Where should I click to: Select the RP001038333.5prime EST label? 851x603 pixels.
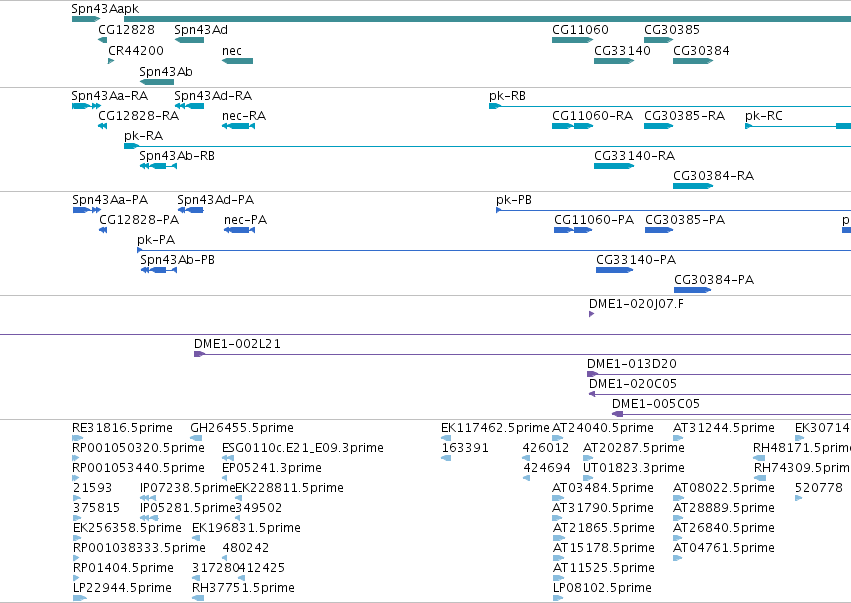click(x=139, y=548)
